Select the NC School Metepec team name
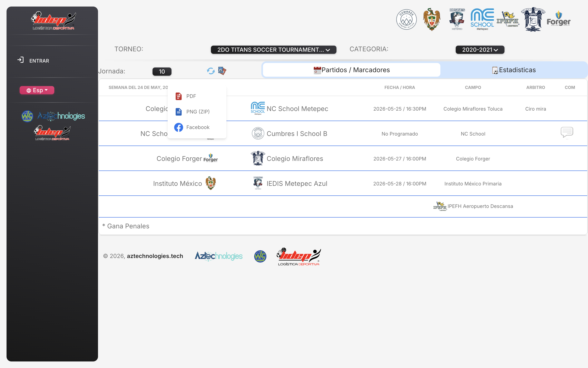Viewport: 588px width, 368px height. 297,109
